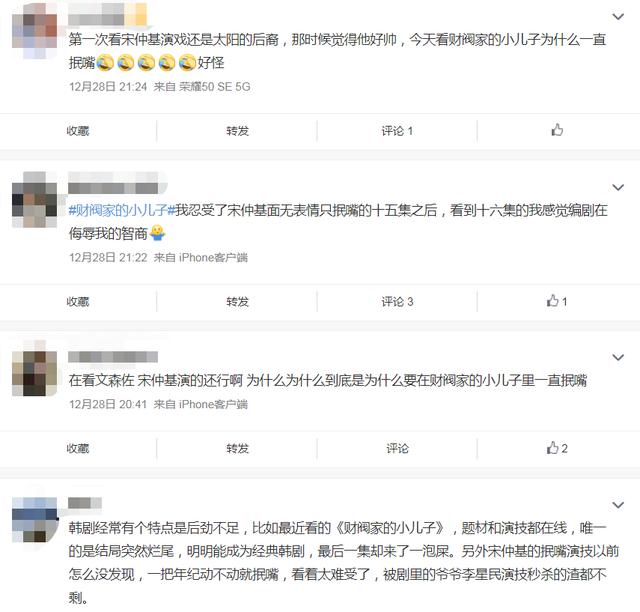640x612 pixels.
Task: Click the 12月28日 21:24 timestamp link
Action: (108, 87)
